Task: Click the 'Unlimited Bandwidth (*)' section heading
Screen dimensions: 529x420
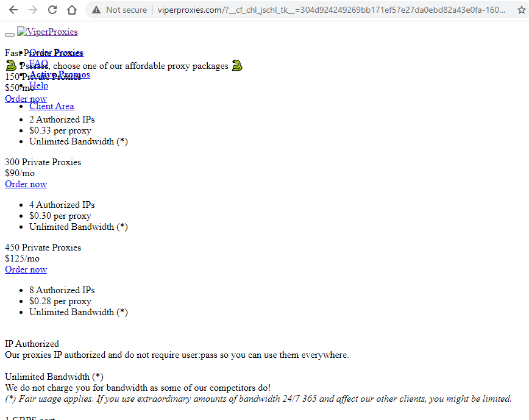Action: click(54, 377)
